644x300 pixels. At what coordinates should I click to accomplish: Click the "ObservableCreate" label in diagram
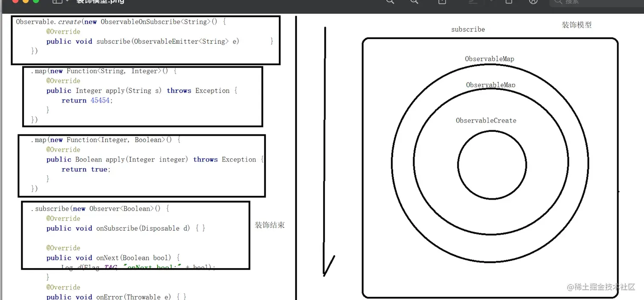(486, 120)
